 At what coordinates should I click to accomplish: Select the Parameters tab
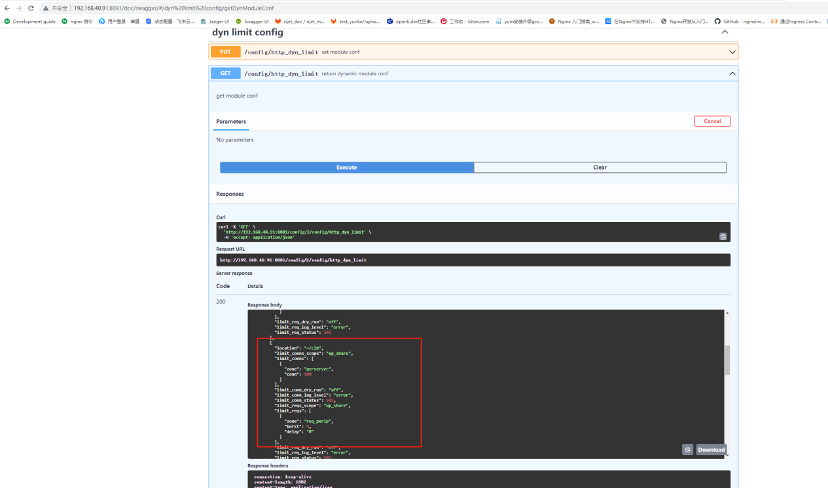pos(231,121)
